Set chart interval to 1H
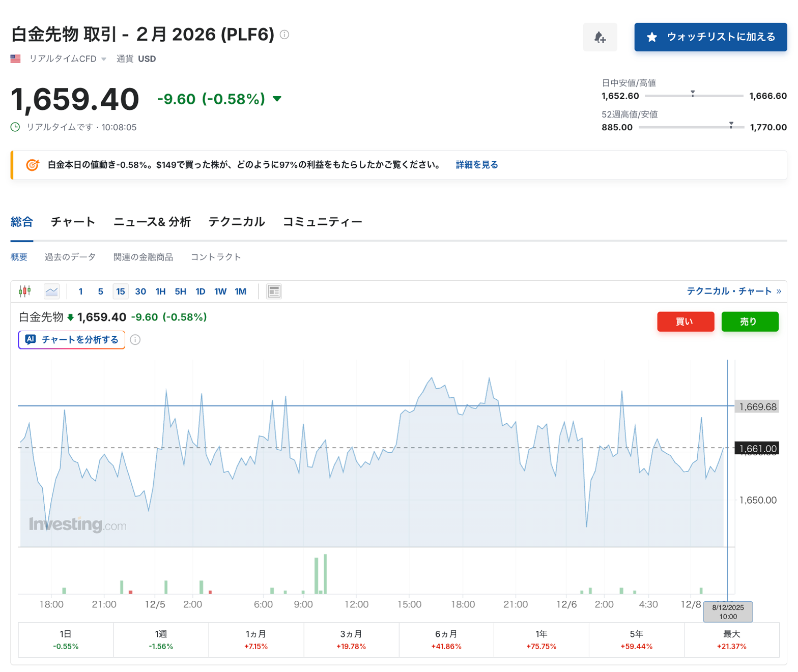The width and height of the screenshot is (798, 672). pos(160,291)
